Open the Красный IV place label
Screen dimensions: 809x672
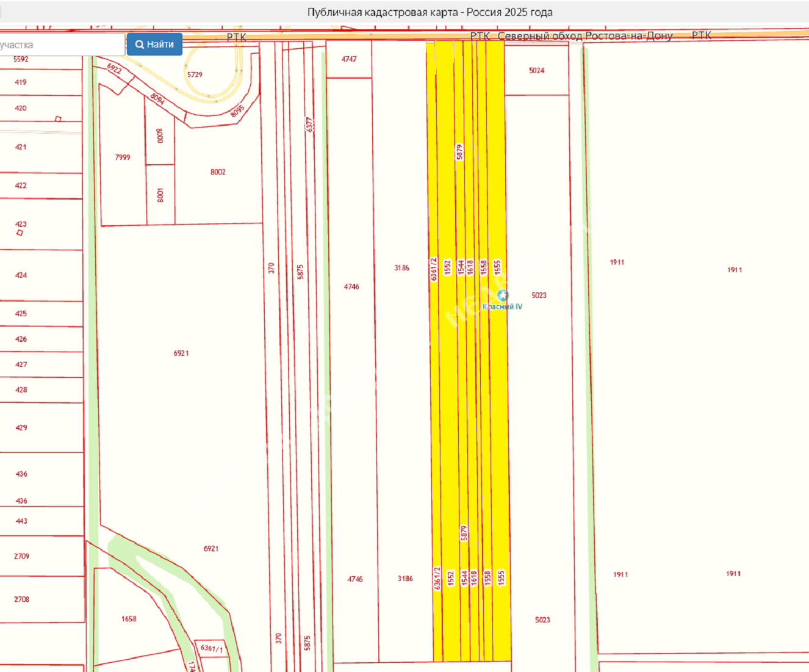point(503,307)
